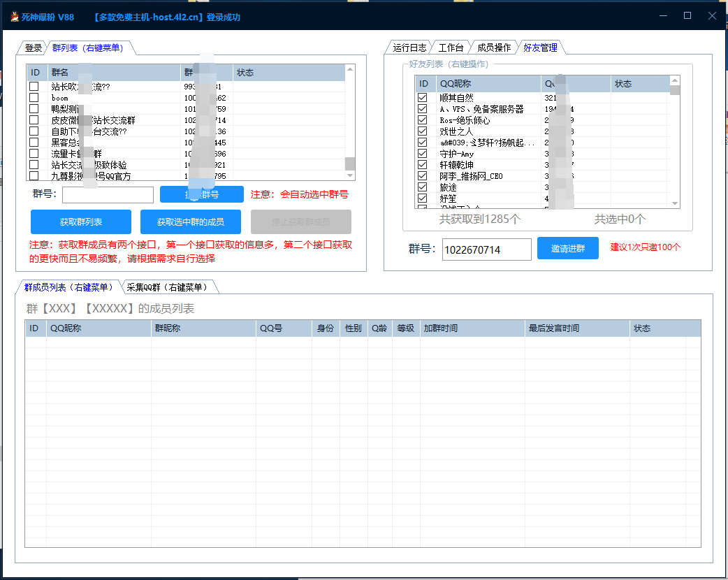The width and height of the screenshot is (728, 580).
Task: Switch to the 成员操作 tab
Action: pos(494,48)
